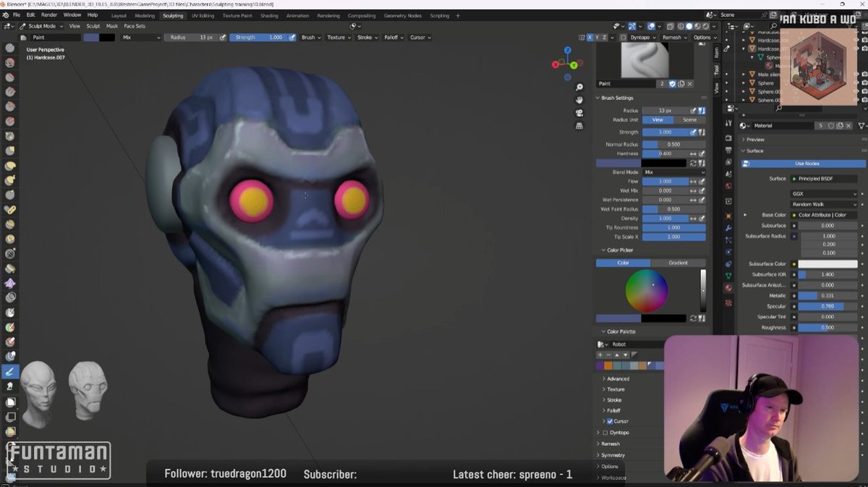The height and width of the screenshot is (487, 868).
Task: Toggle the Dyntopo checkbox in sidebar
Action: (x=605, y=433)
